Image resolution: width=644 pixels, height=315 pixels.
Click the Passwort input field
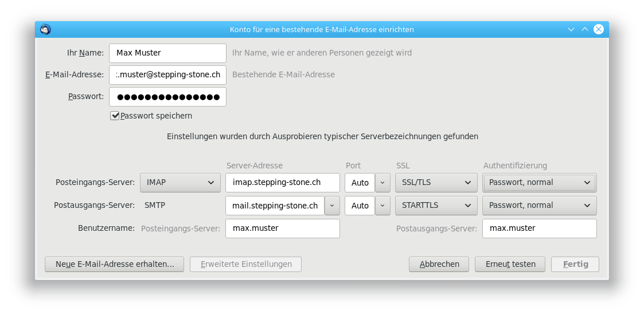pyautogui.click(x=167, y=97)
